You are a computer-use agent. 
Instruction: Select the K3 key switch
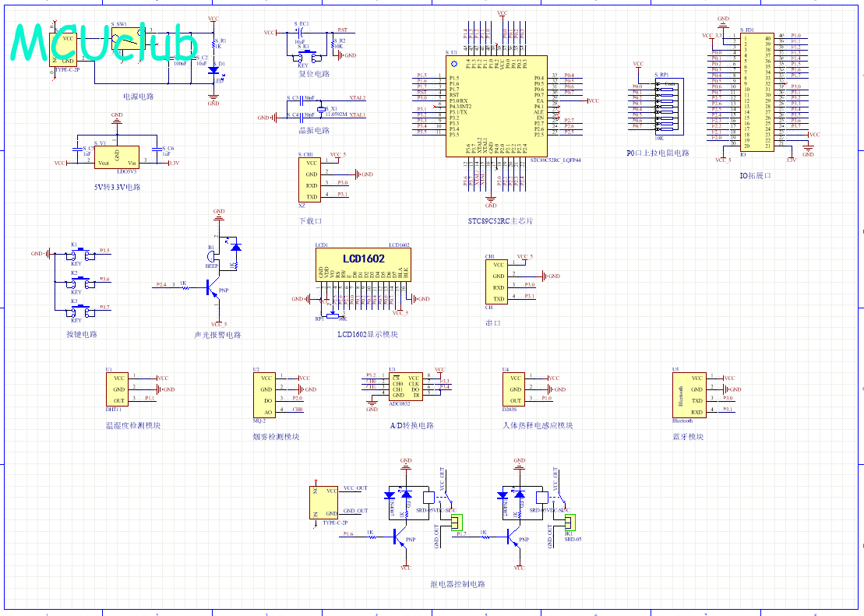click(x=81, y=312)
